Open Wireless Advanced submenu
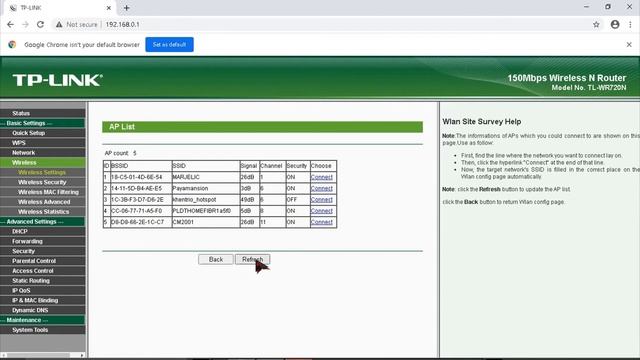The image size is (640, 360). pos(43,202)
